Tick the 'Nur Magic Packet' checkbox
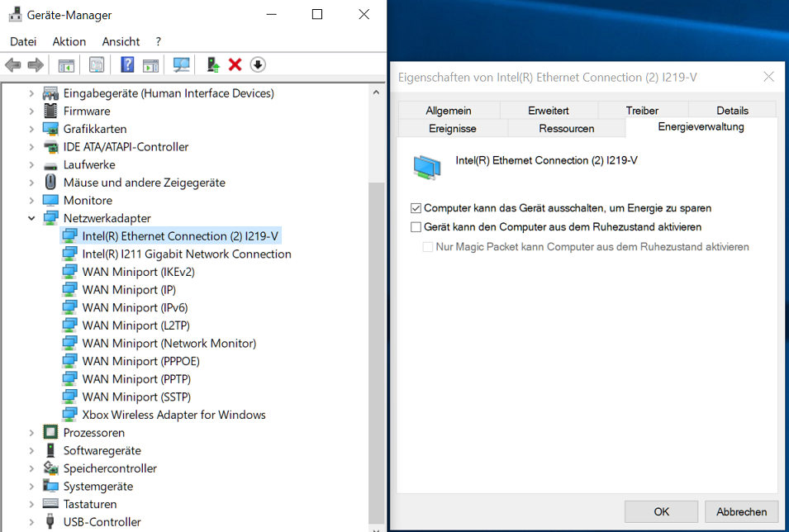 click(428, 247)
